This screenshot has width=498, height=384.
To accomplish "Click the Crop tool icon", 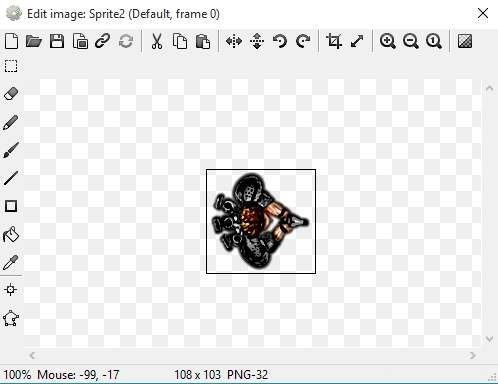I will (x=334, y=41).
